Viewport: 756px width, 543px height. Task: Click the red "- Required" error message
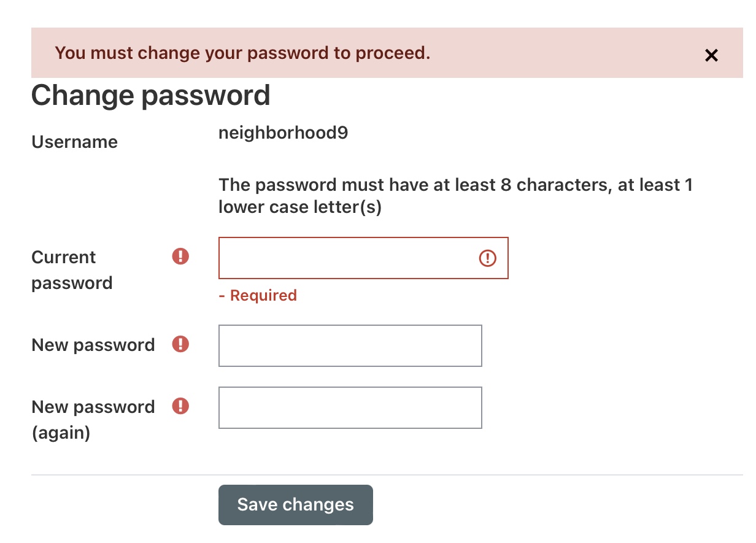(258, 296)
